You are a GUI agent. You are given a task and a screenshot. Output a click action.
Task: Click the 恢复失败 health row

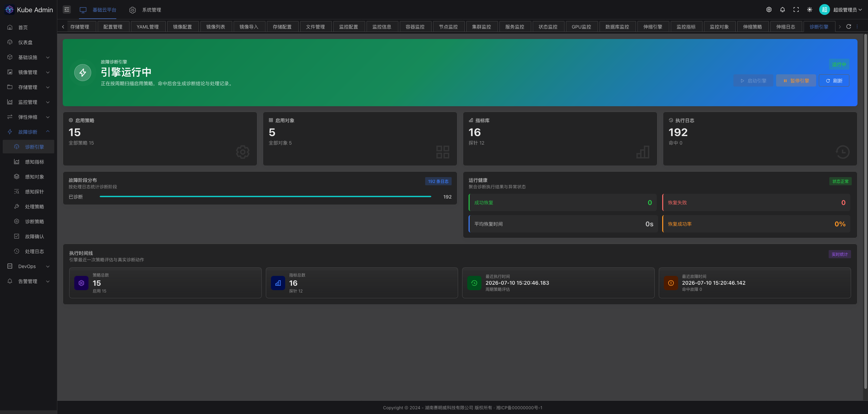[756, 203]
